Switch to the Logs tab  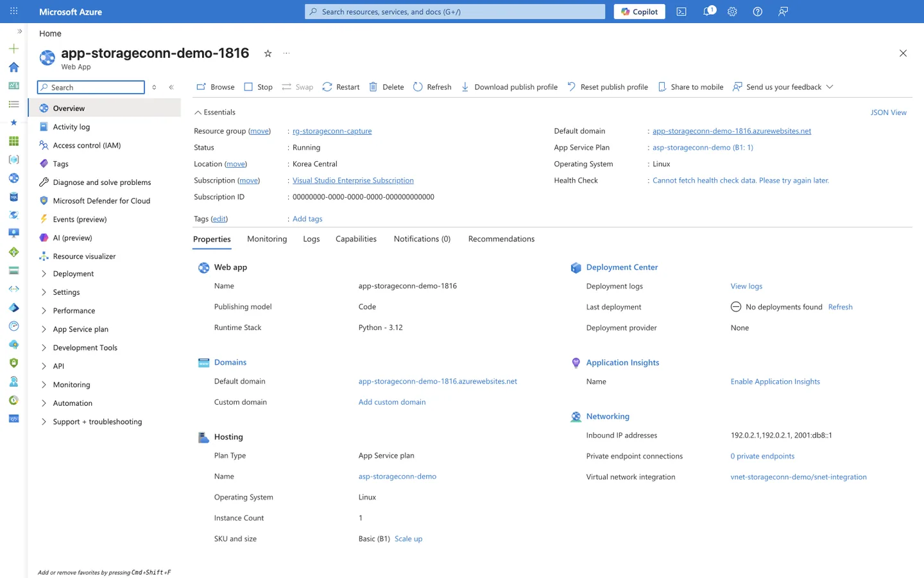[x=311, y=239]
